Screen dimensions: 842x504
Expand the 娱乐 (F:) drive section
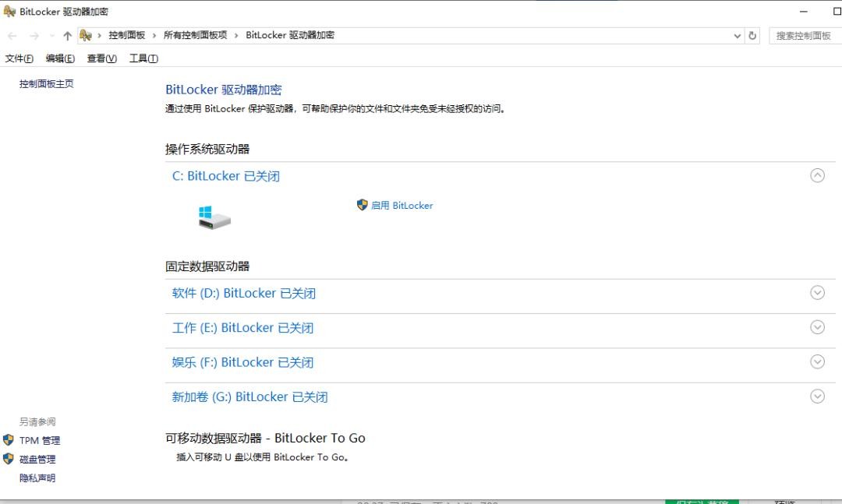point(817,361)
